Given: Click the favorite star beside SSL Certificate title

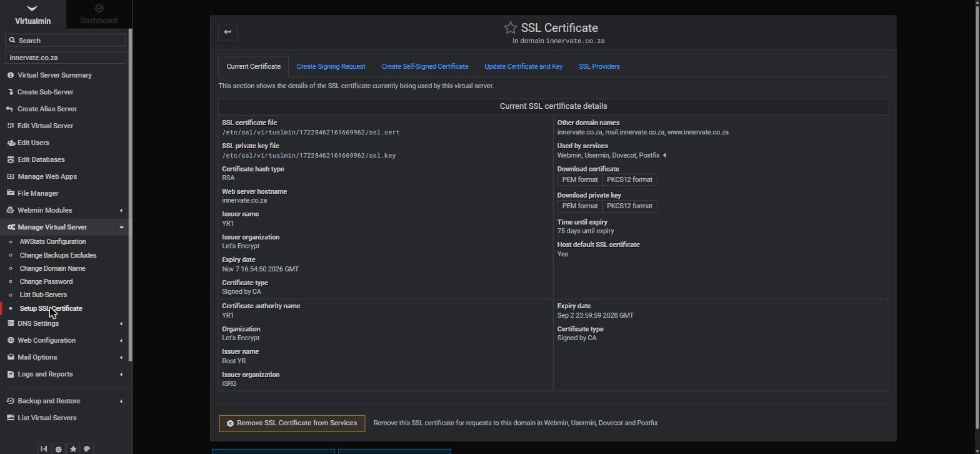Looking at the screenshot, I should (x=511, y=28).
